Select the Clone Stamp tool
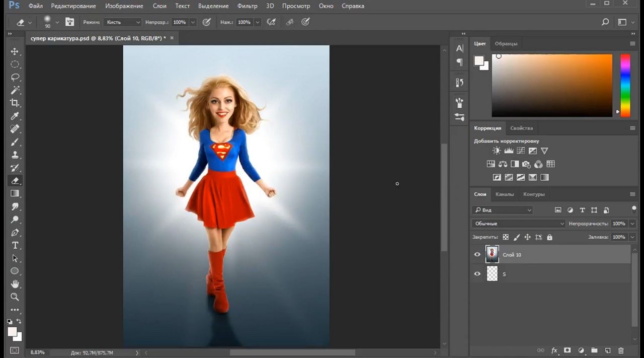The image size is (644, 358). point(15,155)
